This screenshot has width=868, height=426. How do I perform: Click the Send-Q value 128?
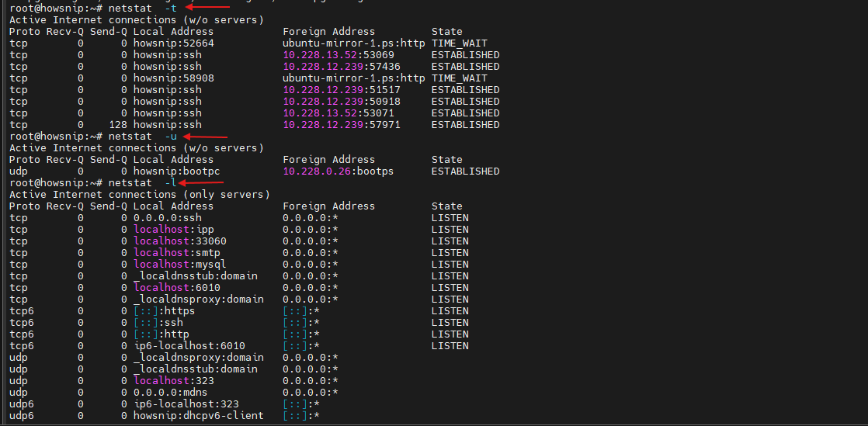[x=118, y=124]
